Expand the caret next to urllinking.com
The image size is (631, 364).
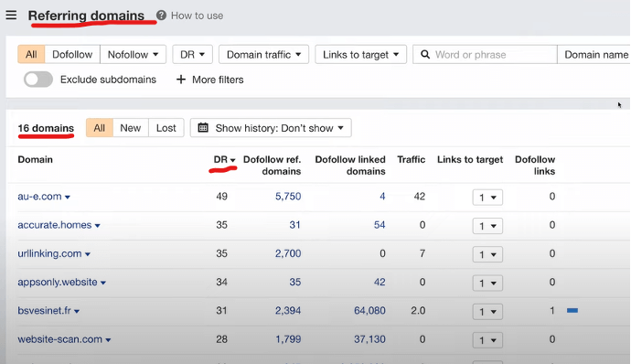(87, 254)
